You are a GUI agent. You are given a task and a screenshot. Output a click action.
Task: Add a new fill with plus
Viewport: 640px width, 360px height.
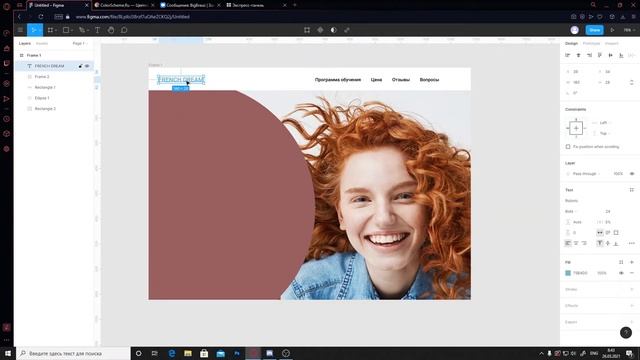(632, 262)
